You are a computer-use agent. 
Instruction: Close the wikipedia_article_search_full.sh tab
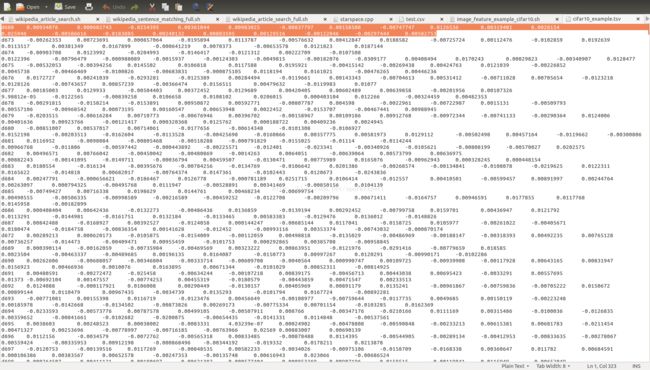coord(325,19)
